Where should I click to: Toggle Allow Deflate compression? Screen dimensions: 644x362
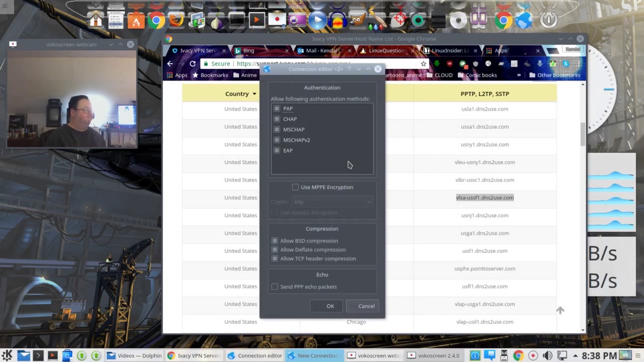[x=275, y=250]
